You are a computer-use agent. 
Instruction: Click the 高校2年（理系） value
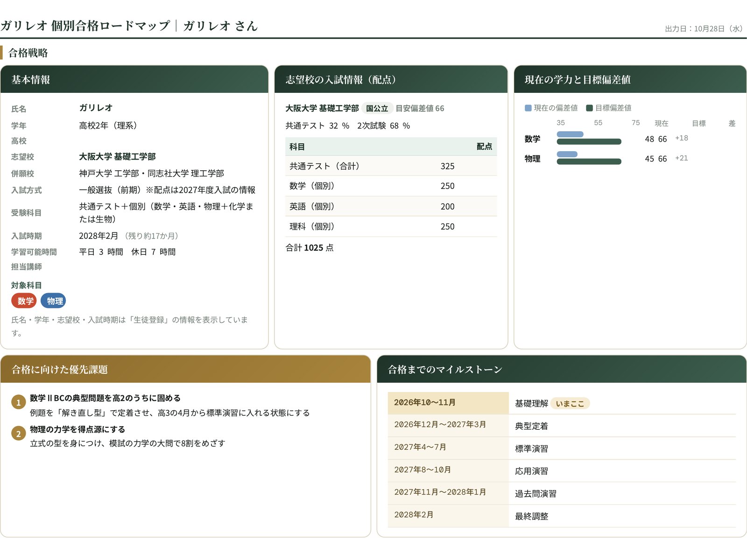click(x=108, y=126)
